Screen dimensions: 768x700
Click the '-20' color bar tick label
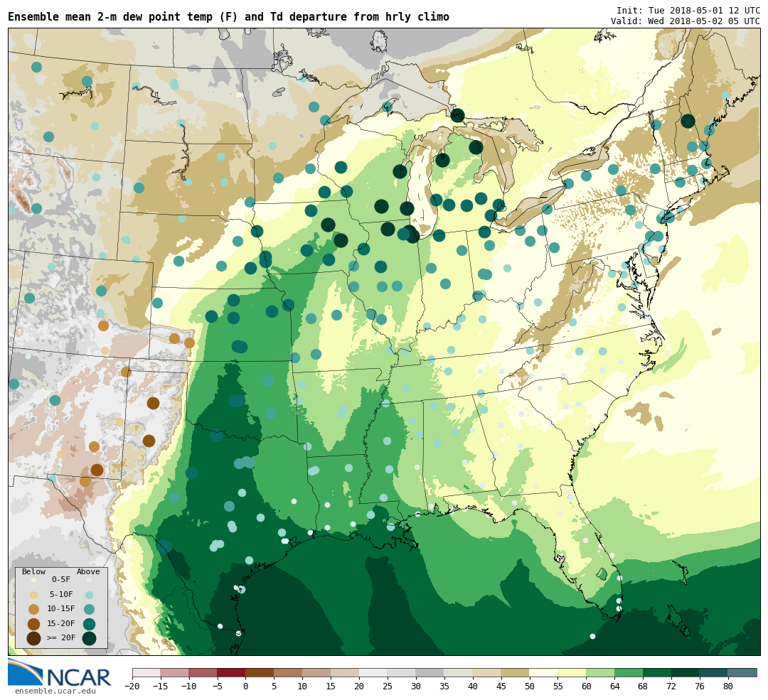[132, 686]
